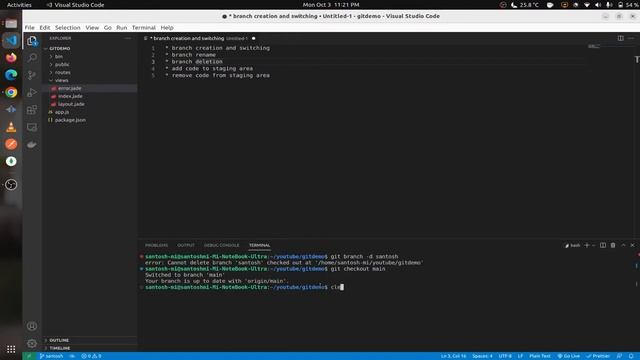Expand the public folder
Screen dimensions: 640x360
[90, 64]
